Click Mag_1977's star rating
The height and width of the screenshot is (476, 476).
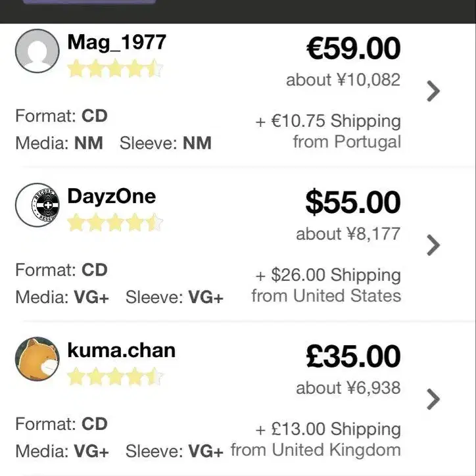point(115,68)
